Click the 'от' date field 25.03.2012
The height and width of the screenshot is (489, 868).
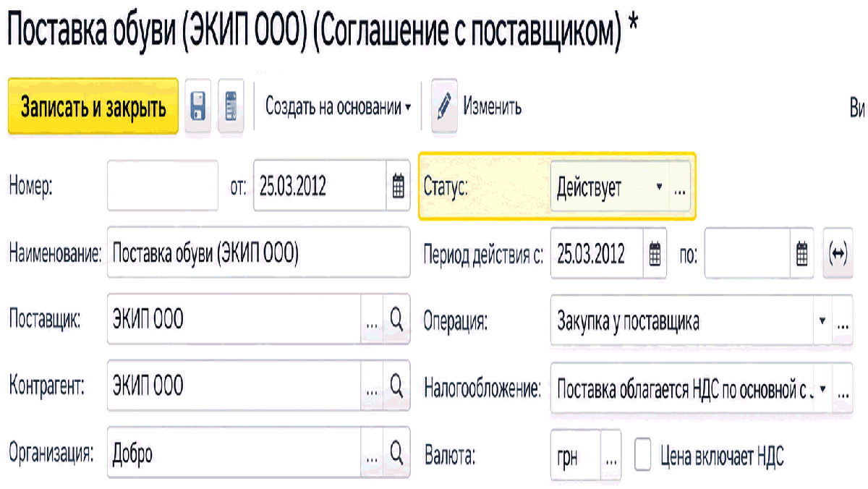pos(320,187)
